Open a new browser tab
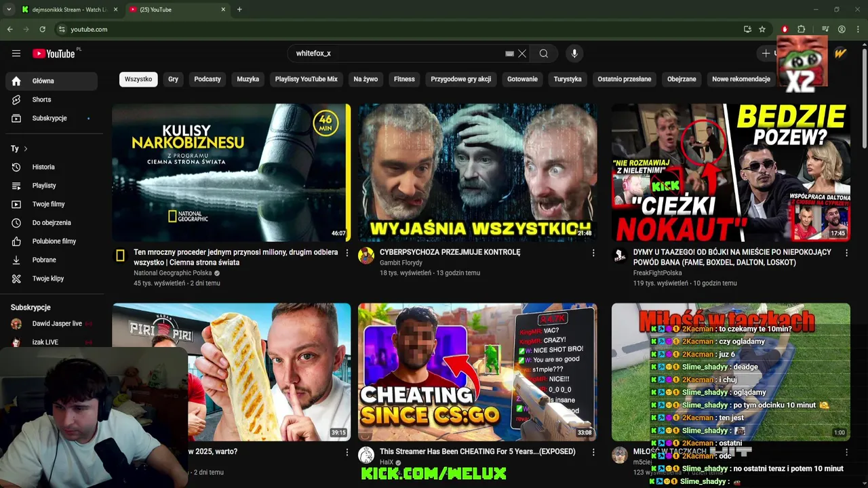868x488 pixels. click(239, 9)
